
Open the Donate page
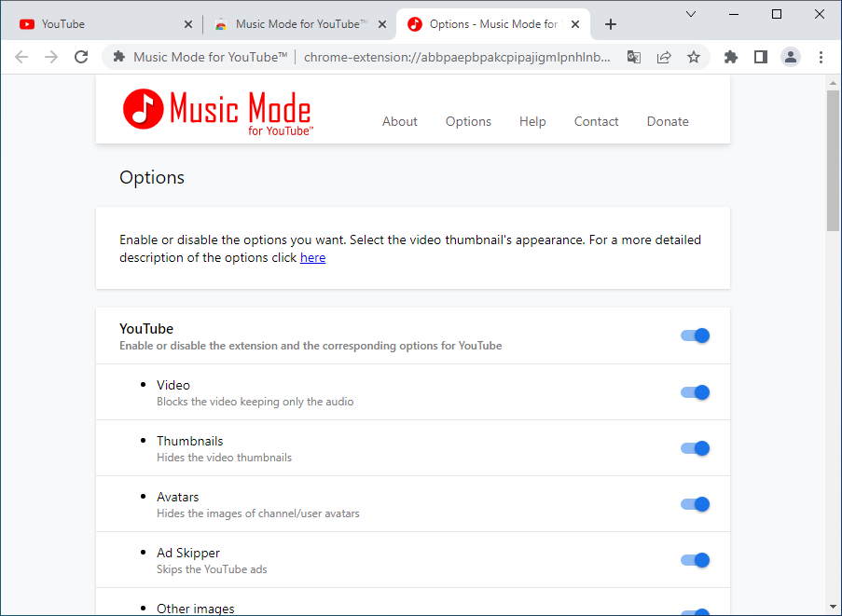[x=668, y=121]
